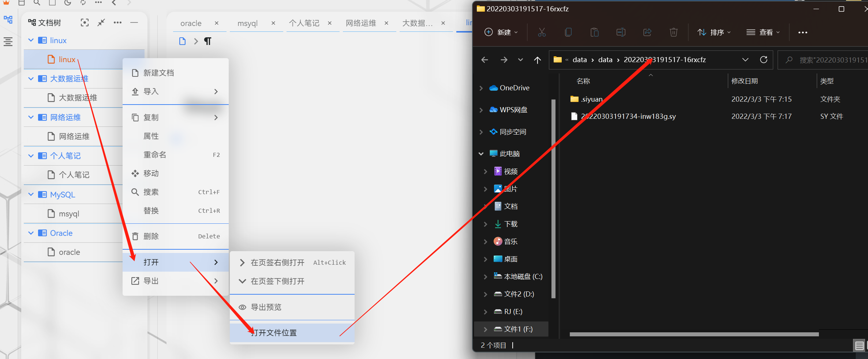Click the 新建 button in Explorer

pos(501,33)
